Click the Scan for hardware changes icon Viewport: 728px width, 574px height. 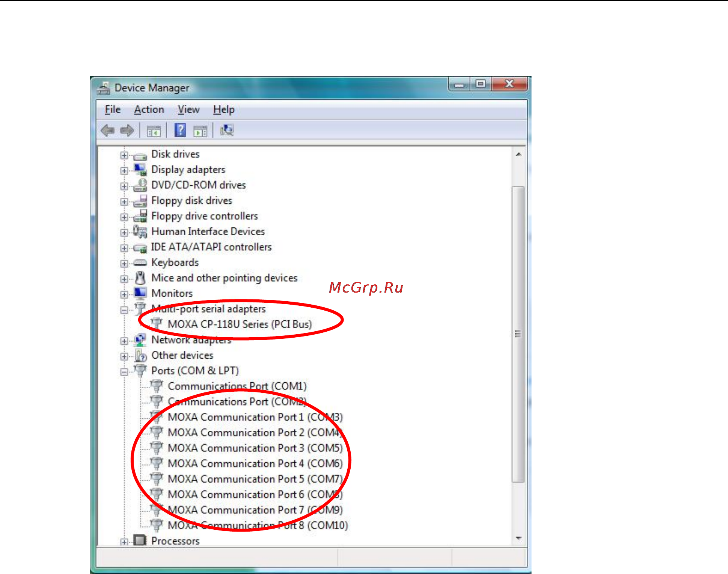[x=227, y=130]
